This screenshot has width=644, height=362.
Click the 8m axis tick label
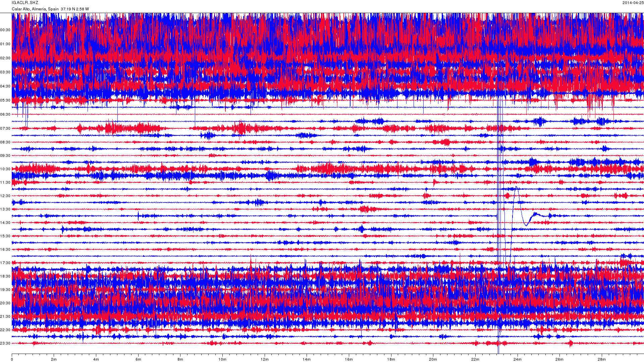click(x=180, y=360)
